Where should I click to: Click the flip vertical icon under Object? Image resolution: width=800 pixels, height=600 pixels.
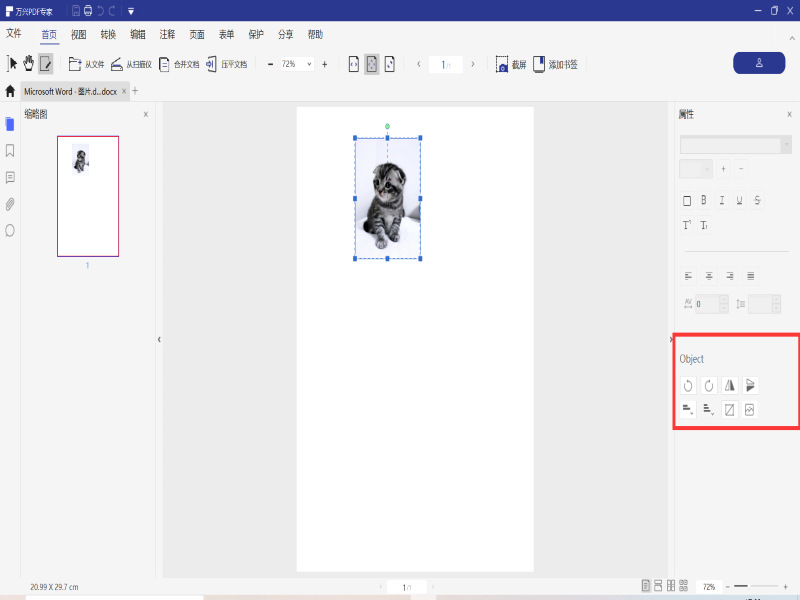(x=749, y=385)
